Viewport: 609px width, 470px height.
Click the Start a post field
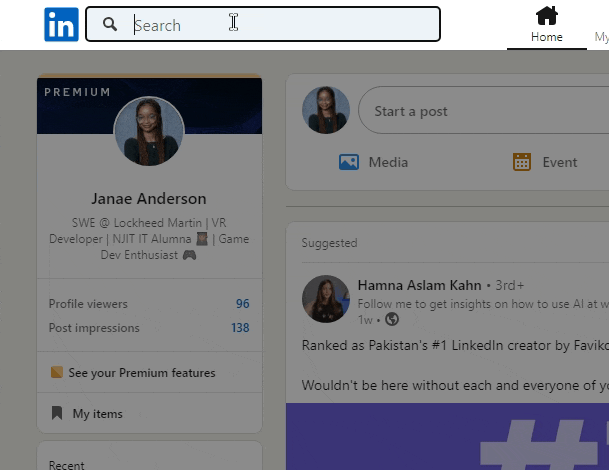tap(483, 110)
